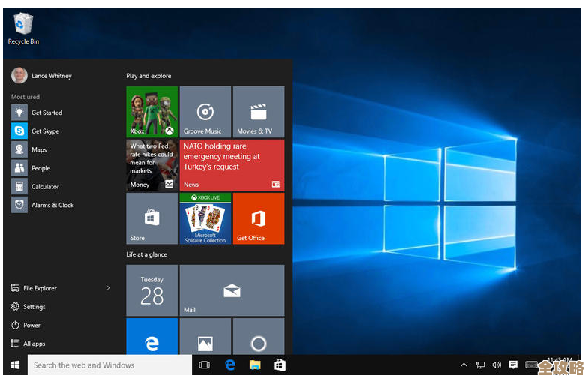The image size is (588, 382).
Task: Open Money tile about Fed rate hikes
Action: [151, 165]
